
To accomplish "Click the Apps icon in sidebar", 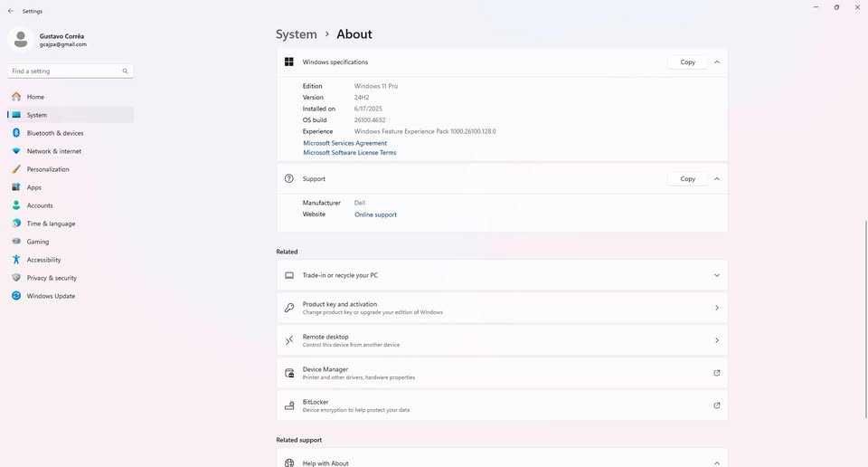I will (x=16, y=187).
